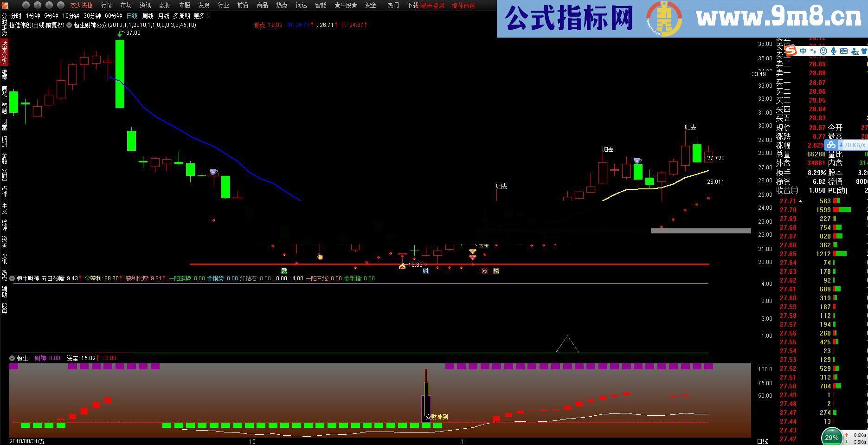Select 分时走势 in left sidebar
This screenshot has width=868, height=445.
tap(4, 25)
